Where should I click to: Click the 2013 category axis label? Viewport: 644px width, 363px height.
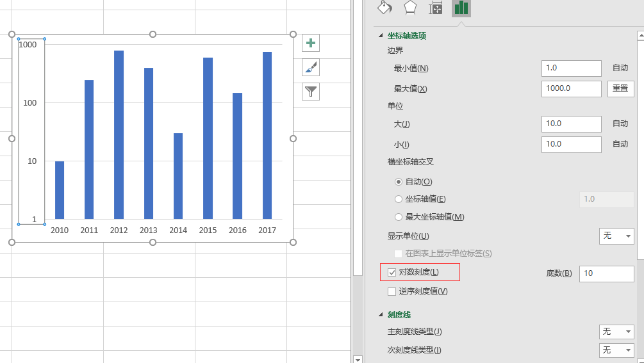[x=148, y=230]
